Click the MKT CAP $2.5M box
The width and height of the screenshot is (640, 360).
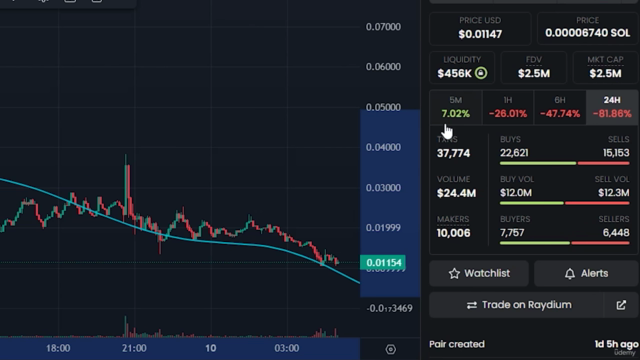point(605,67)
